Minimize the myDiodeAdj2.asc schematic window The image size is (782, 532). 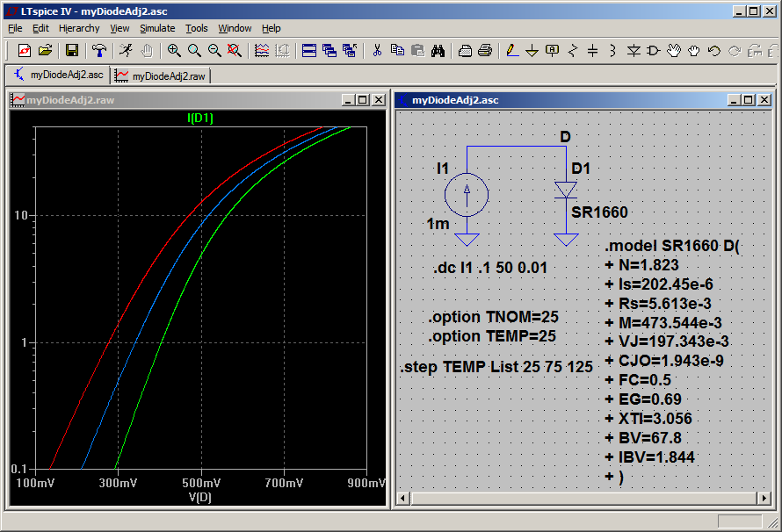(733, 99)
